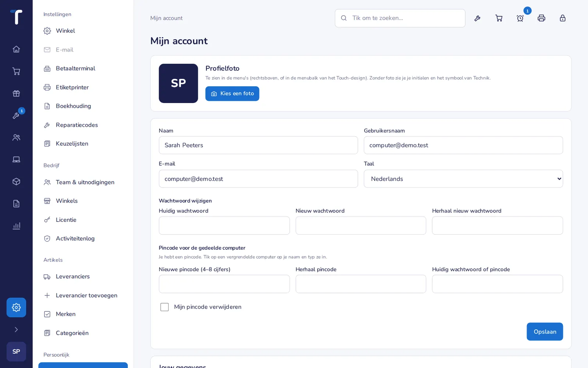The height and width of the screenshot is (368, 588).
Task: Click the Herhaal nieuw wachtwoord field
Action: pyautogui.click(x=497, y=226)
